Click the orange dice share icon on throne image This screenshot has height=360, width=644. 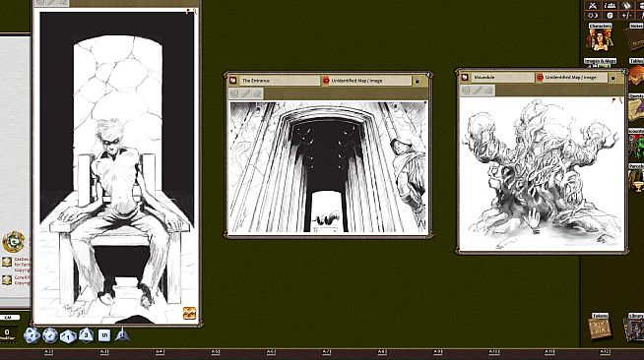pos(189,313)
